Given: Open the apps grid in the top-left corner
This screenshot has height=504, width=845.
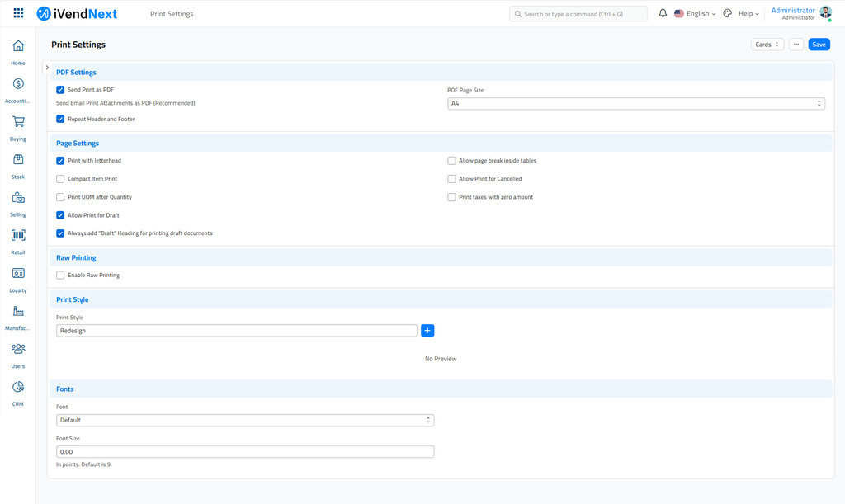Looking at the screenshot, I should click(19, 13).
